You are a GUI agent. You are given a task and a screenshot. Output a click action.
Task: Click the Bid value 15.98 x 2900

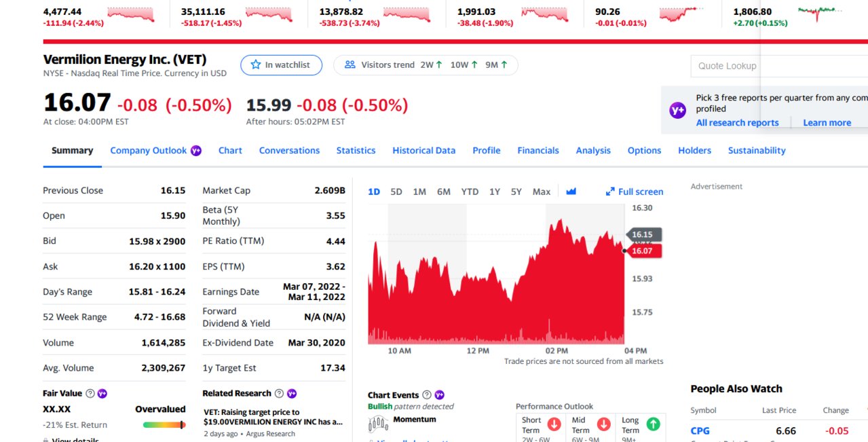click(157, 241)
